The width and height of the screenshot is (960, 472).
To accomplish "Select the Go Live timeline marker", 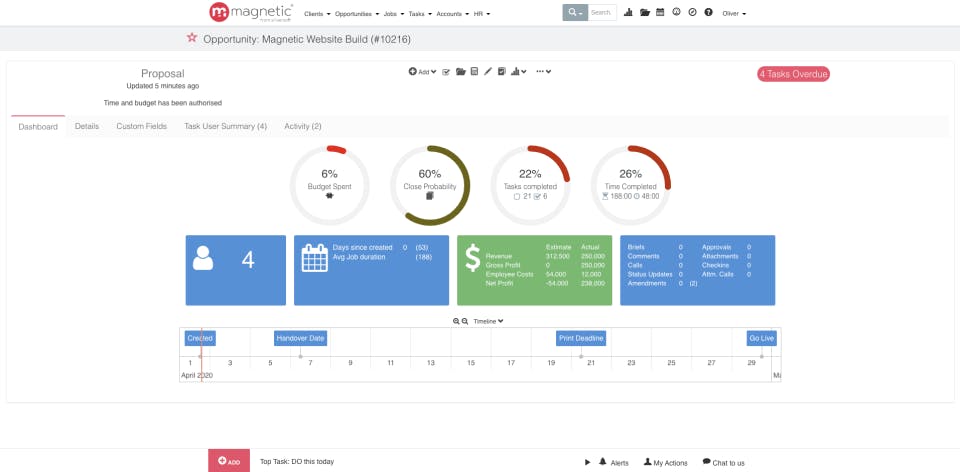I will click(762, 339).
